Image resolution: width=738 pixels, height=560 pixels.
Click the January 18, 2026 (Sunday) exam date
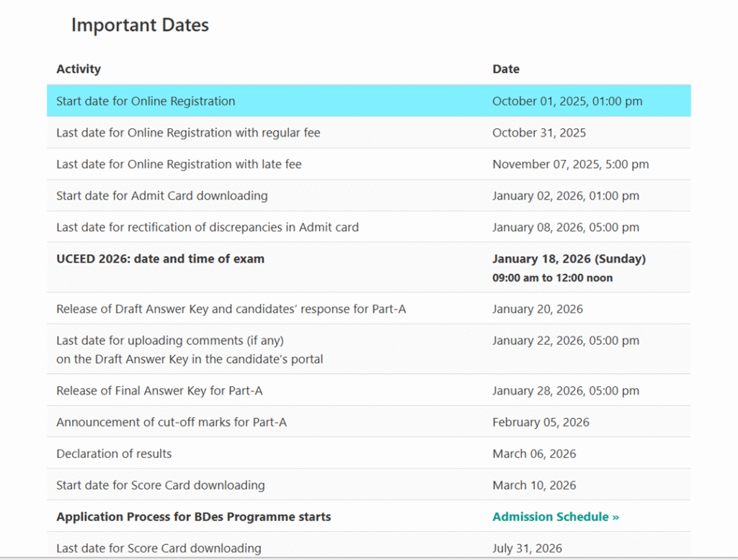tap(569, 259)
